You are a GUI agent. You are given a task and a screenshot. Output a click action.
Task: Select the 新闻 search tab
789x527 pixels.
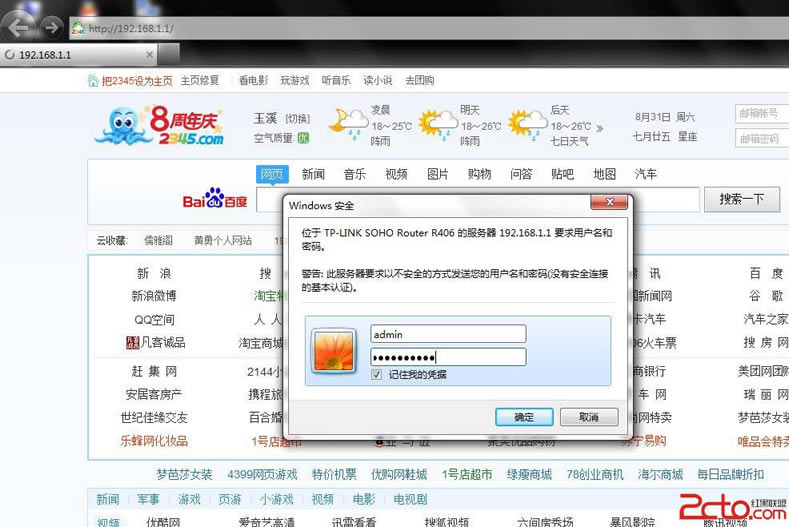[313, 174]
